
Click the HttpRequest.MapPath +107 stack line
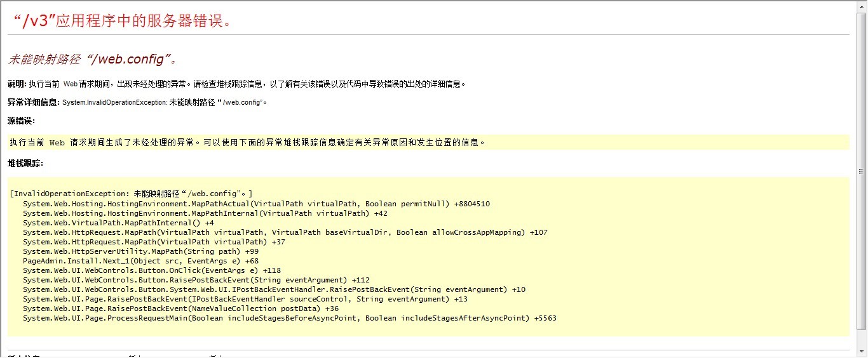pos(285,232)
